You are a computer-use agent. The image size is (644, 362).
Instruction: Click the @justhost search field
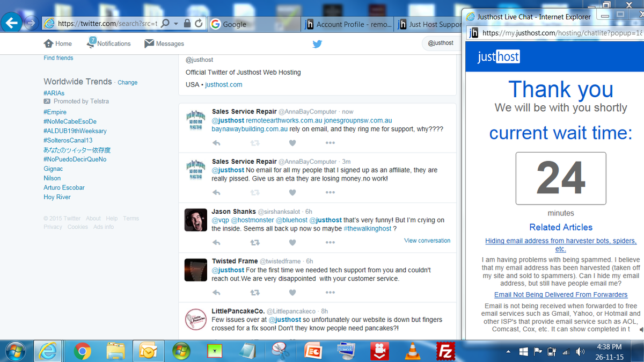point(441,43)
